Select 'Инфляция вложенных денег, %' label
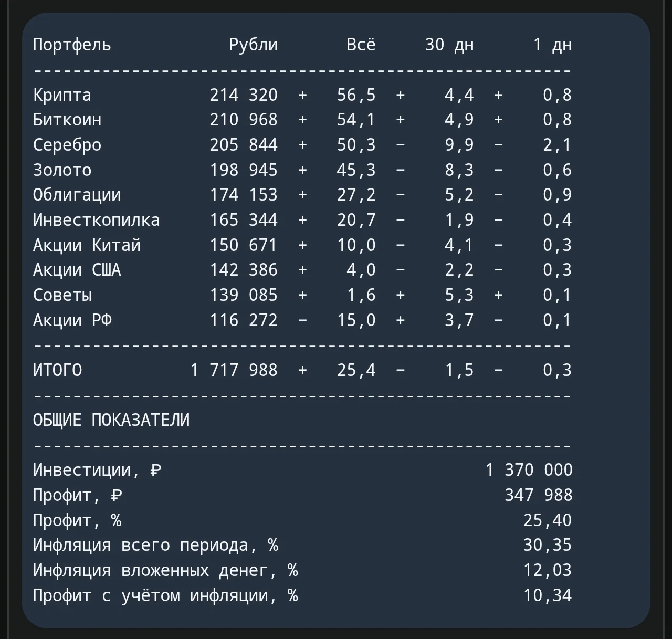The height and width of the screenshot is (639, 672). 165,570
